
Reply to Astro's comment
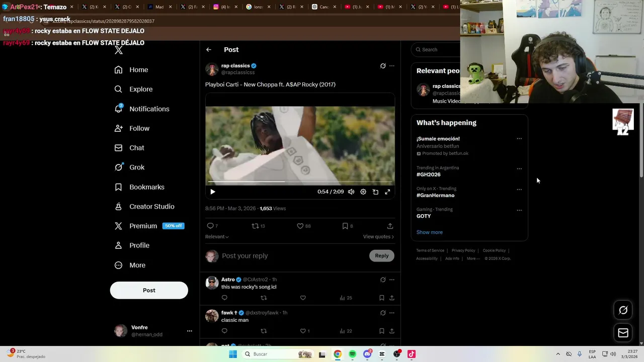pyautogui.click(x=224, y=298)
